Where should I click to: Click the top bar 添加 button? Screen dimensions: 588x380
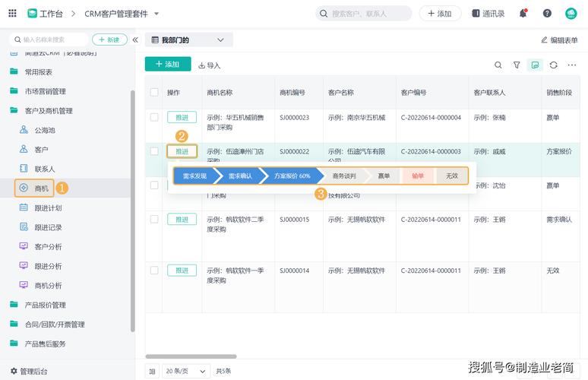440,14
